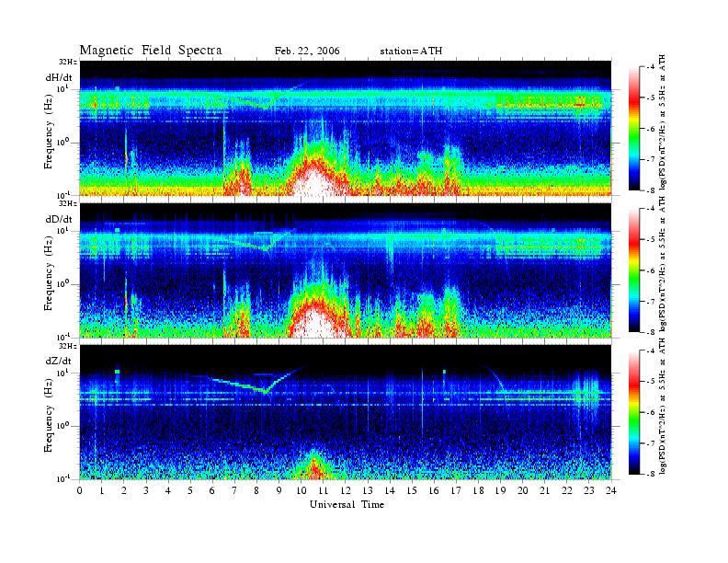Click the "32Hz" label of dH/dt panel
Image resolution: width=728 pixels, height=563 pixels.
coord(68,62)
